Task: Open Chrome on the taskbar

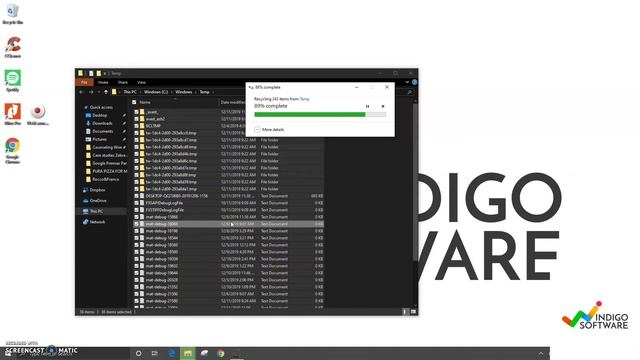Action: [221, 353]
